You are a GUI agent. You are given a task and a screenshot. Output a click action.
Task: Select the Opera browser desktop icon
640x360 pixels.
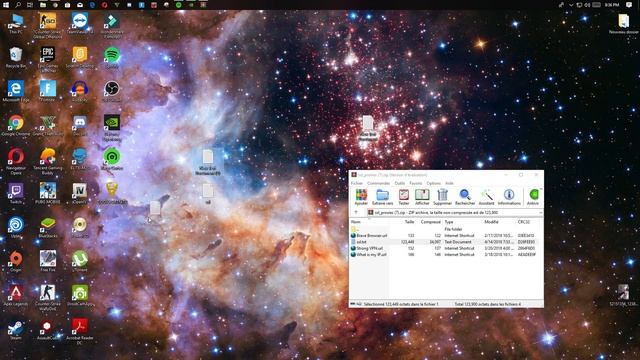pos(16,162)
